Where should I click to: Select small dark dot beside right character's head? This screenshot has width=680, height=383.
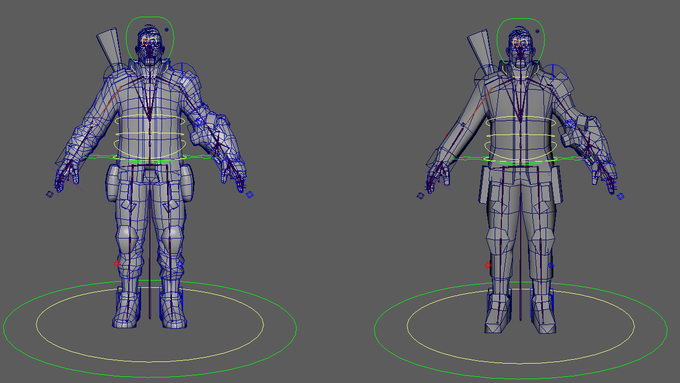click(537, 31)
